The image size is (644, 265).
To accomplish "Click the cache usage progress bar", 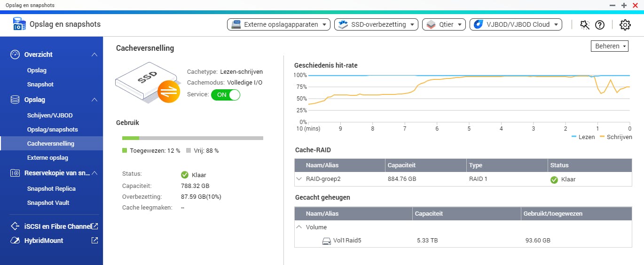I will [192, 138].
